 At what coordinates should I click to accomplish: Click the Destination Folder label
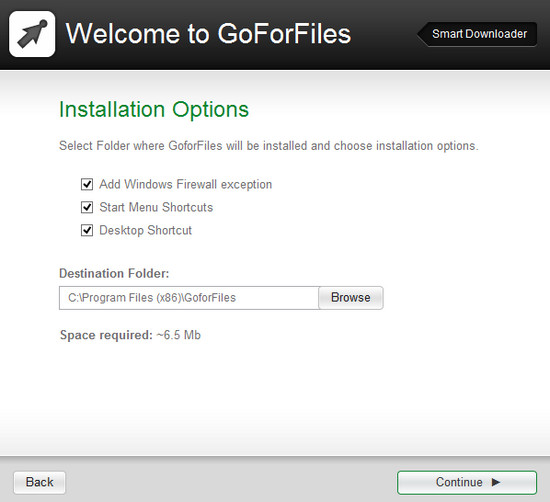tap(114, 273)
